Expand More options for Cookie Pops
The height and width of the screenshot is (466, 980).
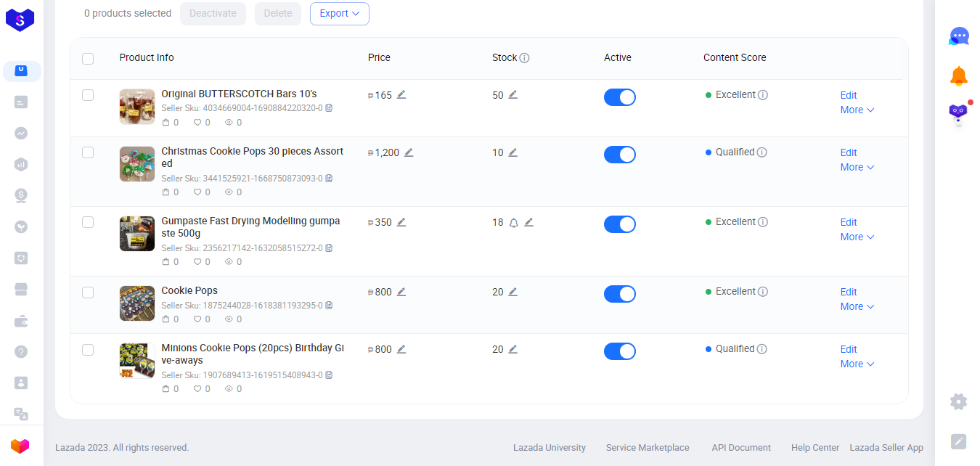[x=857, y=307]
